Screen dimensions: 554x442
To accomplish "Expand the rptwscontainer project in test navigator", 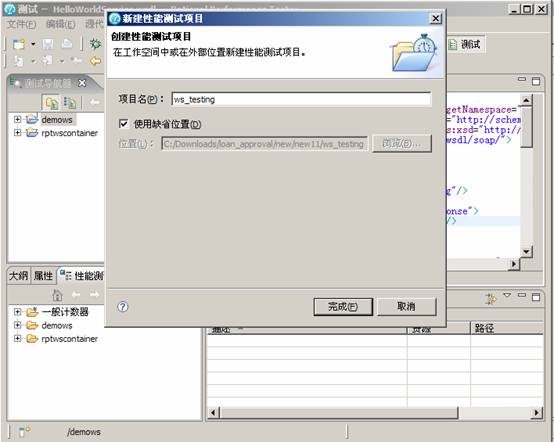I will pos(17,132).
